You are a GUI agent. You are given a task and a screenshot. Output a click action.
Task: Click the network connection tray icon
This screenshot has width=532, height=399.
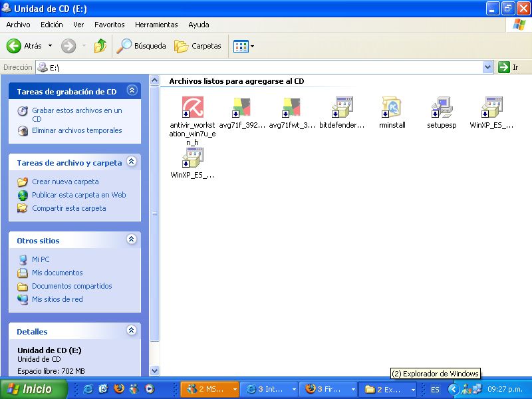coord(477,389)
